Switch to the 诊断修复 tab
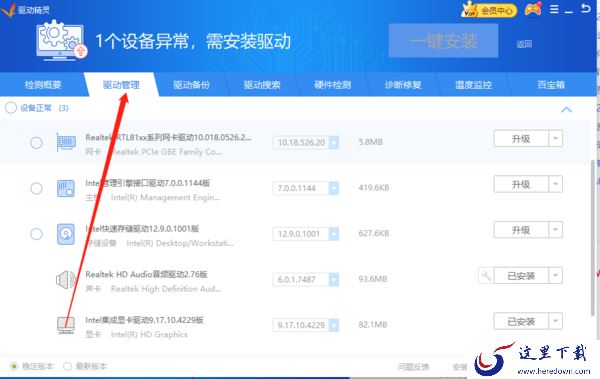The height and width of the screenshot is (379, 600). tap(403, 85)
